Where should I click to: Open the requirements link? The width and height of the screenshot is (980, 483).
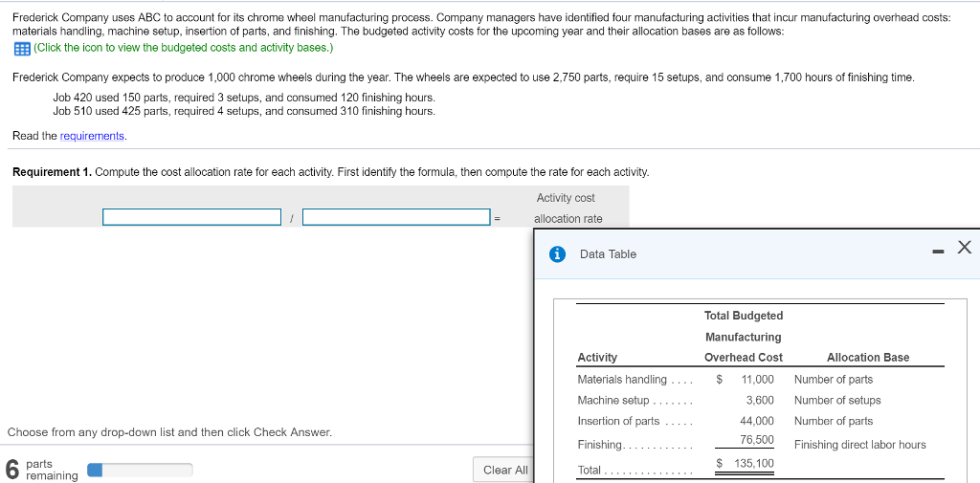pos(93,136)
